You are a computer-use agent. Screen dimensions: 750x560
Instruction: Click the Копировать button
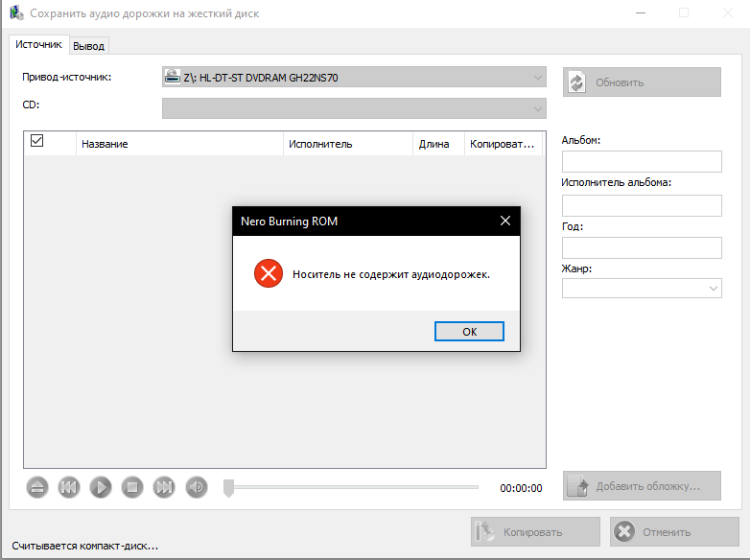click(535, 532)
